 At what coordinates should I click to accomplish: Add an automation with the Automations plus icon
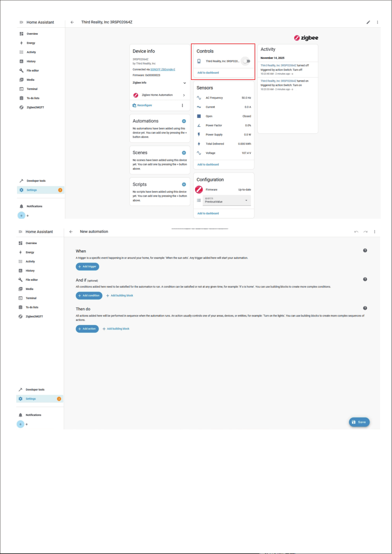pos(184,121)
